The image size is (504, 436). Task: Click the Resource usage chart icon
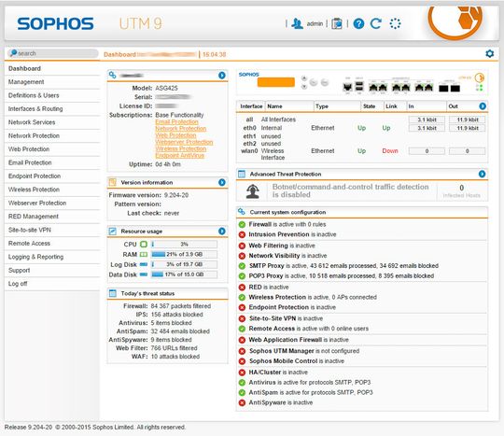tap(113, 232)
